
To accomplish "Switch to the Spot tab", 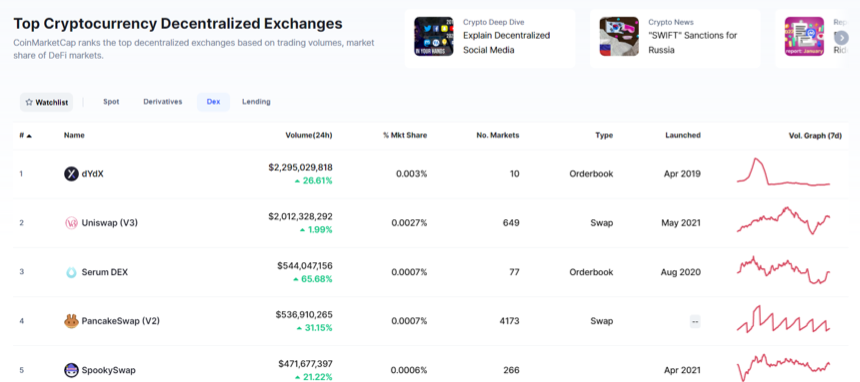I will (111, 102).
